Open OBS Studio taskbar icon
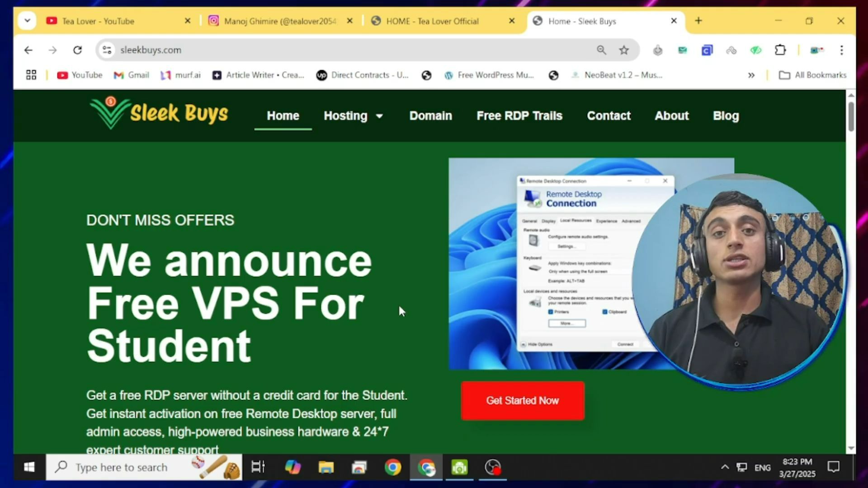This screenshot has height=488, width=868. (x=493, y=467)
